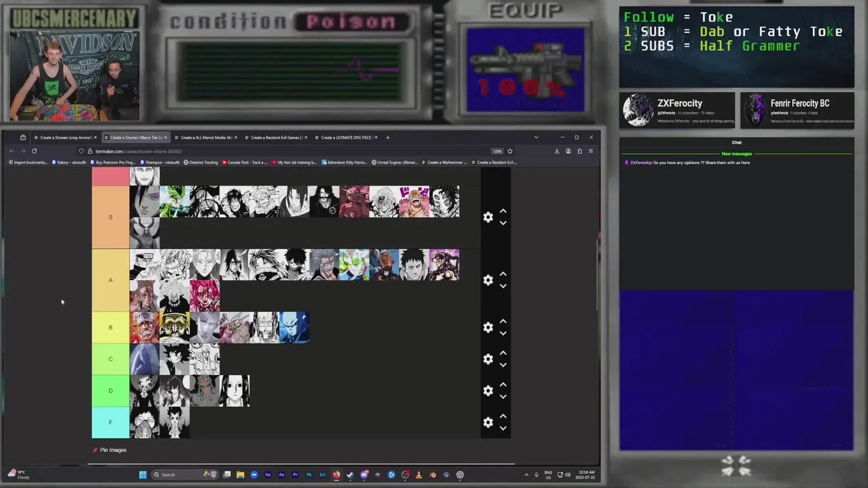Screen dimensions: 868x488
Task: Open Firefox from taskbar
Action: click(x=336, y=474)
